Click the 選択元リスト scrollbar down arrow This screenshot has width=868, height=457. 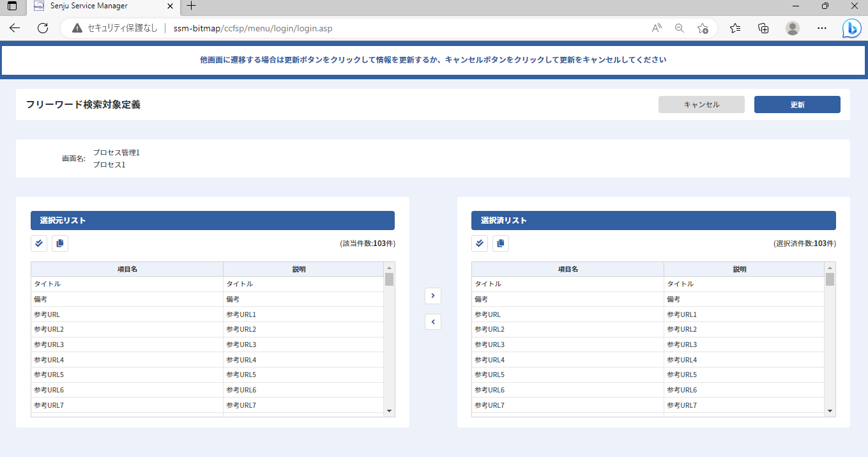point(389,410)
